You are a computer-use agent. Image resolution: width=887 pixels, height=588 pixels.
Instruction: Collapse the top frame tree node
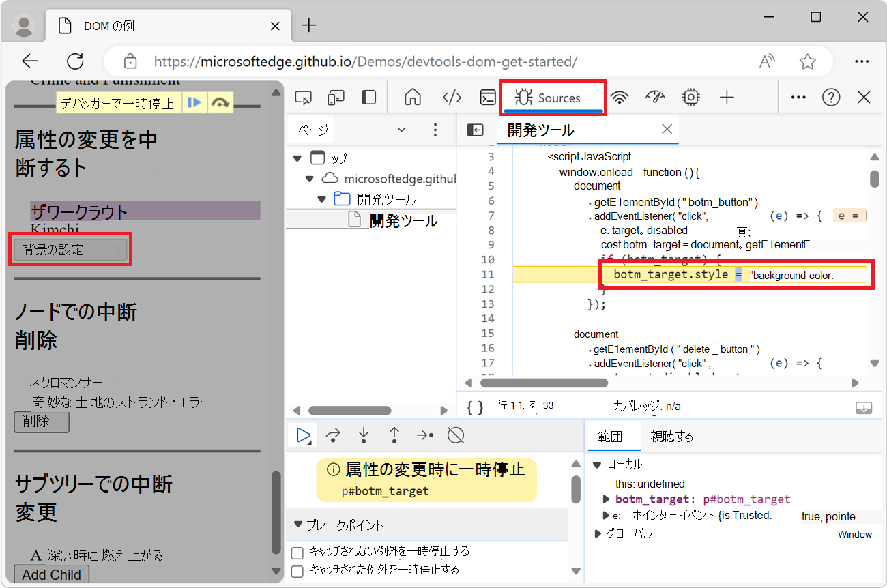297,159
